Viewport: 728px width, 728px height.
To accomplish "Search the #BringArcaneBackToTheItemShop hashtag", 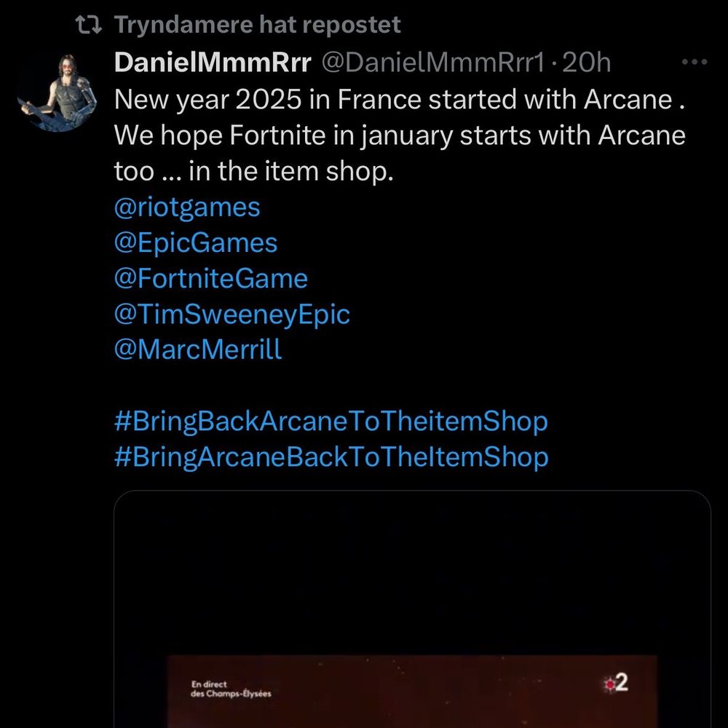I will pos(331,457).
